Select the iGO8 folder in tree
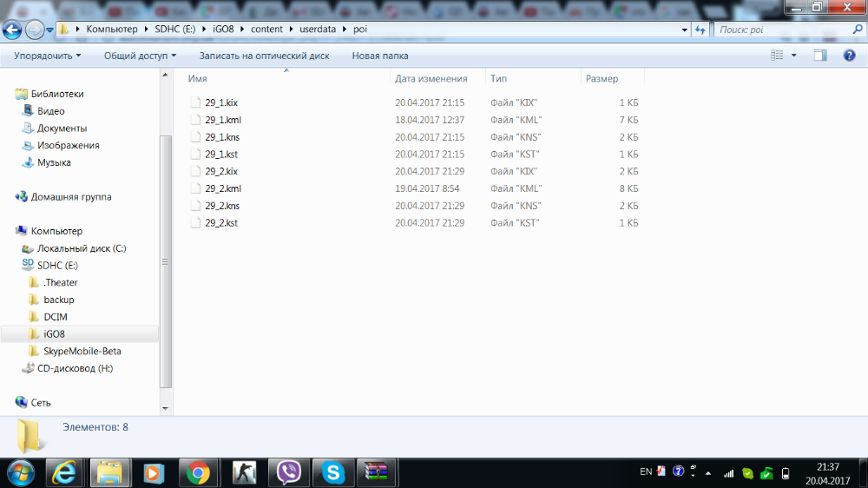 (54, 334)
